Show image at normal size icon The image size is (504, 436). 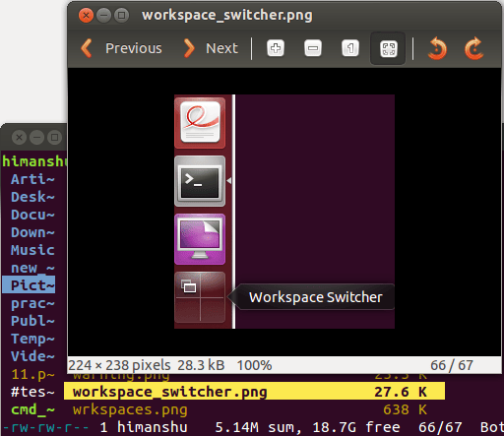350,48
